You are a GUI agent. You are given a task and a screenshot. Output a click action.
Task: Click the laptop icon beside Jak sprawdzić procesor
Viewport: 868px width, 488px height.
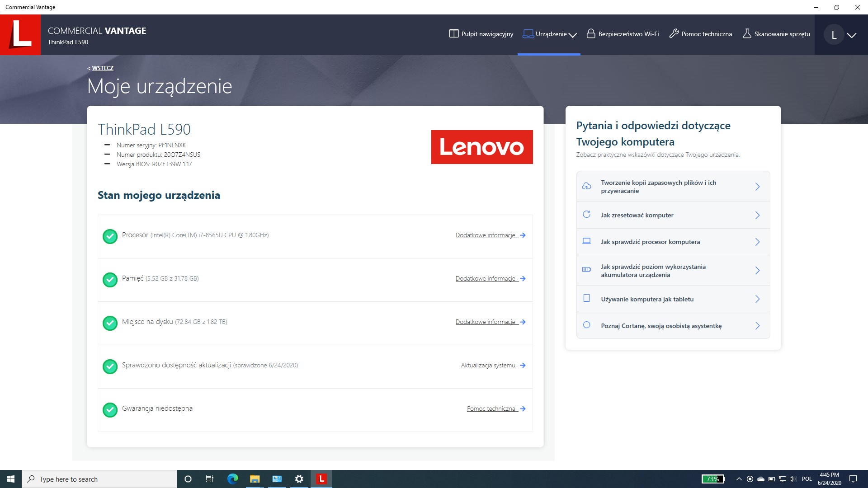coord(586,241)
